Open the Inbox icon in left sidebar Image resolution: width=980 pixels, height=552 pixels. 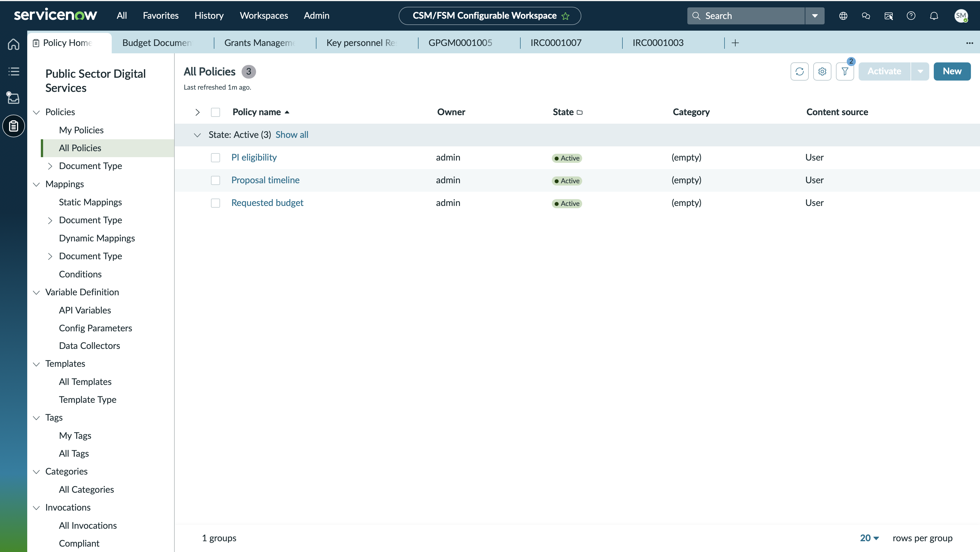click(x=13, y=98)
